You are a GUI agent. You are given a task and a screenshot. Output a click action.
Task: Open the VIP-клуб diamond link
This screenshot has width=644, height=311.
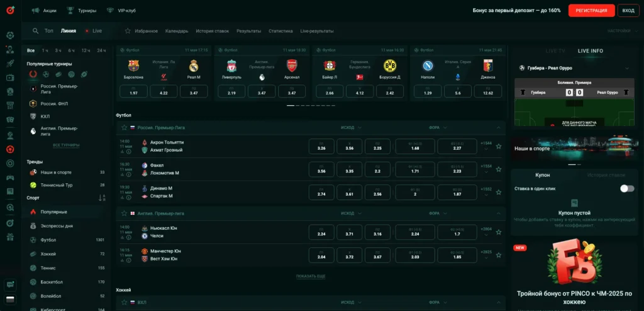coord(122,11)
